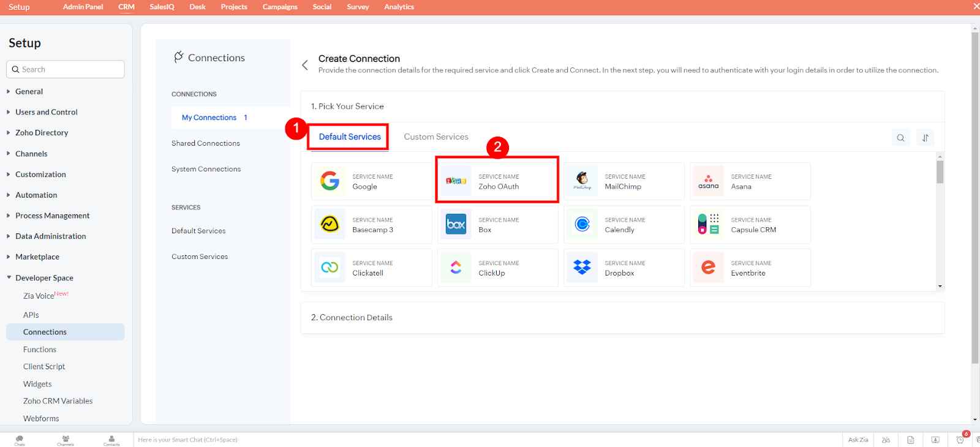The image size is (980, 447).
Task: Click the services list scrollbar thumb
Action: pyautogui.click(x=940, y=171)
